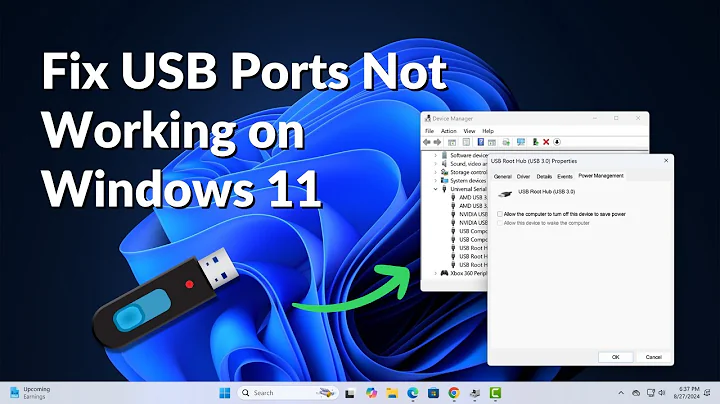This screenshot has width=720, height=404.
Task: Click the Show/Hide Action Pane toolbar icon
Action: coord(492,142)
